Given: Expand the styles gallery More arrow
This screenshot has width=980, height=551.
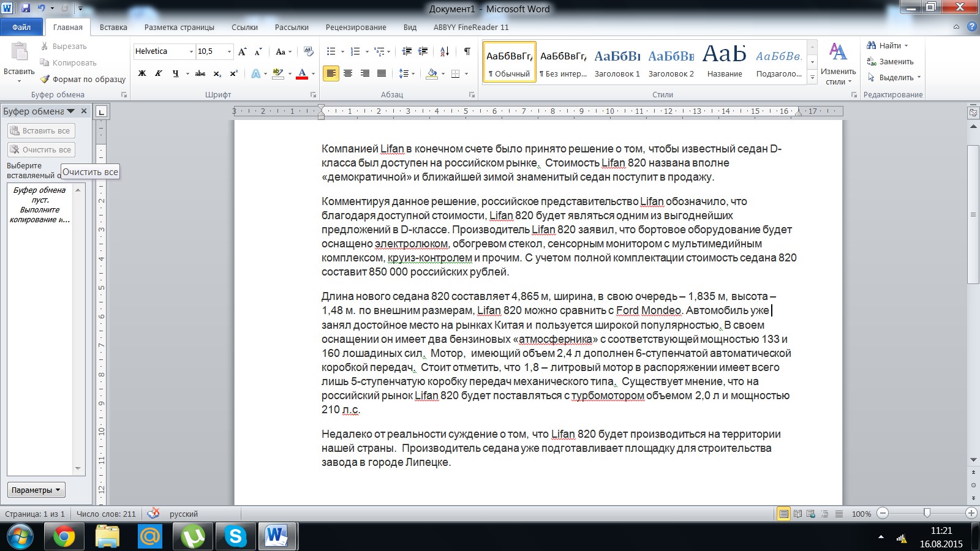Looking at the screenshot, I should 812,77.
